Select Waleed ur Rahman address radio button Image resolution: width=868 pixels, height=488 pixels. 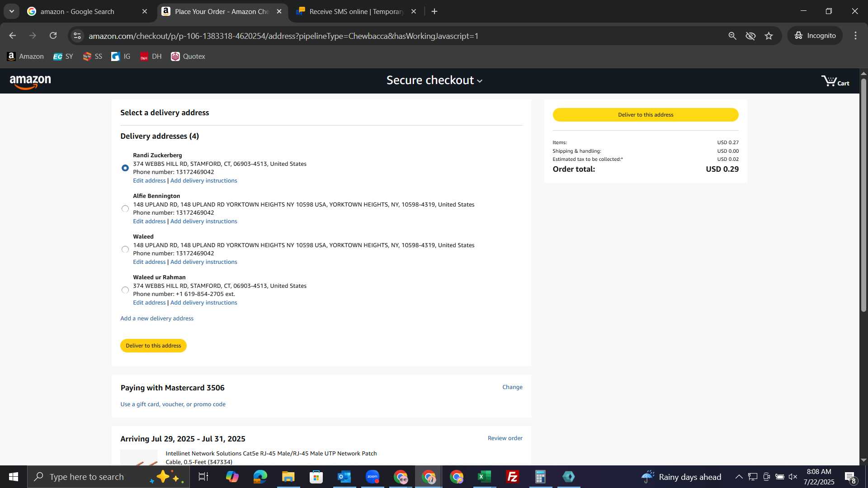[125, 290]
